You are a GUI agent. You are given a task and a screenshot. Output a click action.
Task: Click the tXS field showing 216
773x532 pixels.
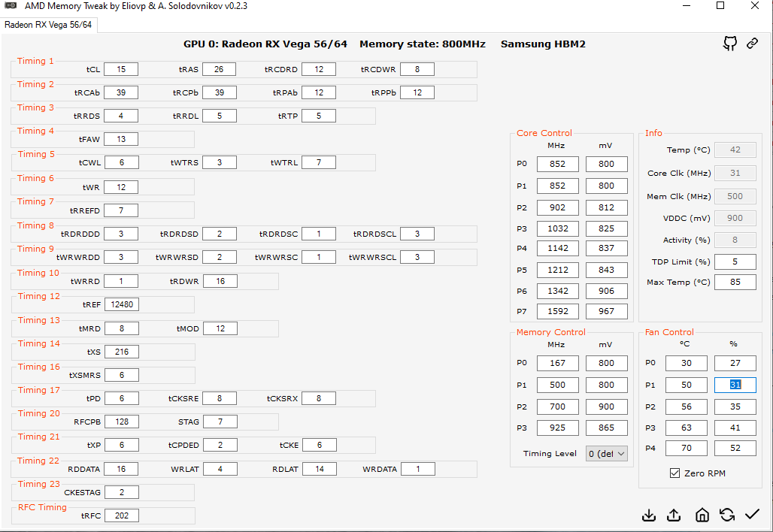122,352
